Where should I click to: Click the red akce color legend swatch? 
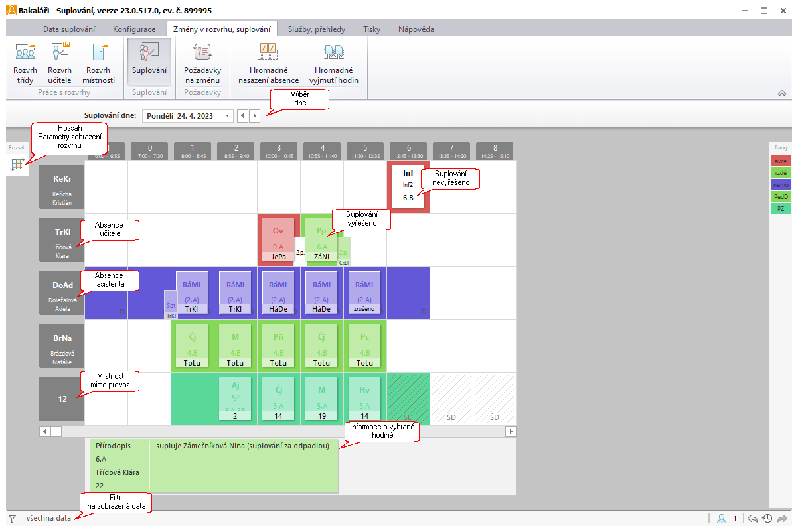click(781, 161)
